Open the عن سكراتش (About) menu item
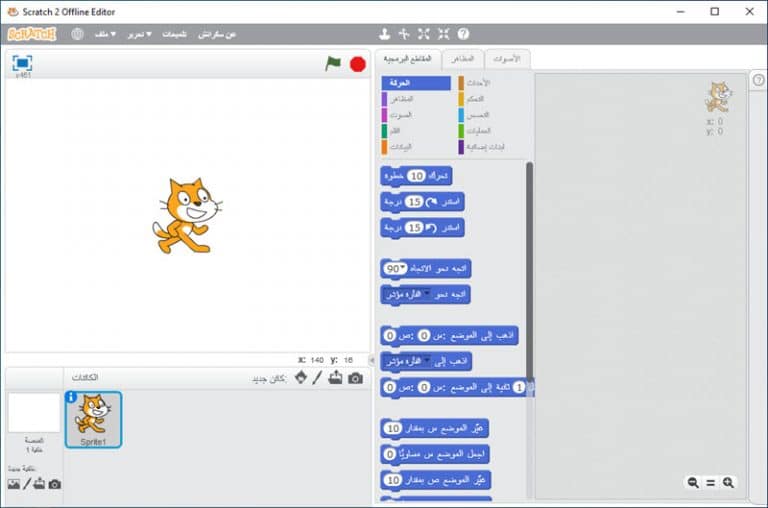 [217, 34]
